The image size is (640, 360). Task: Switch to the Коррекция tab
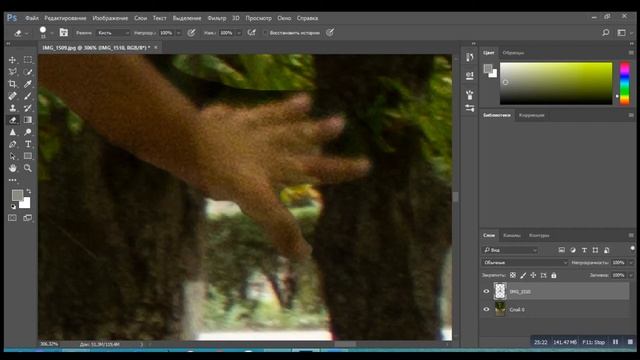(531, 116)
